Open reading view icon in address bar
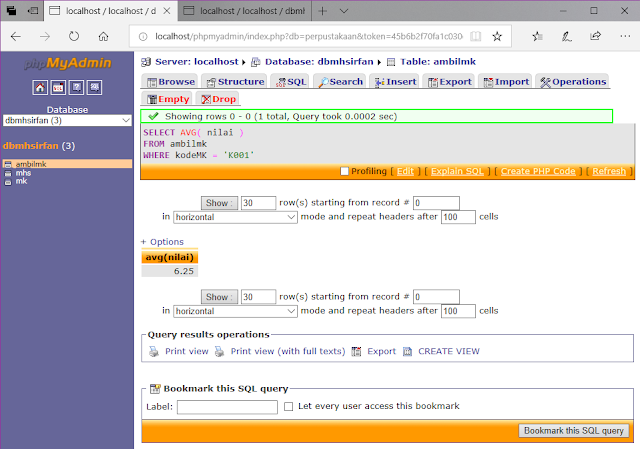Viewport: 640px width, 449px height. (475, 37)
